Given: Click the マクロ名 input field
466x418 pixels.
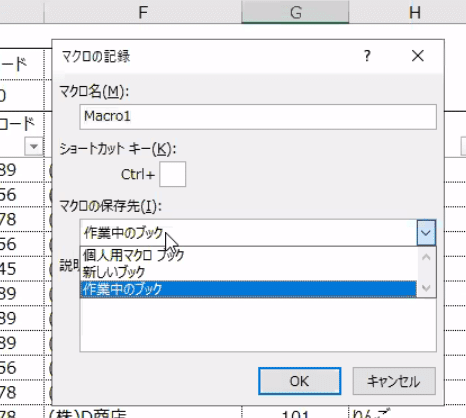Looking at the screenshot, I should [x=258, y=117].
